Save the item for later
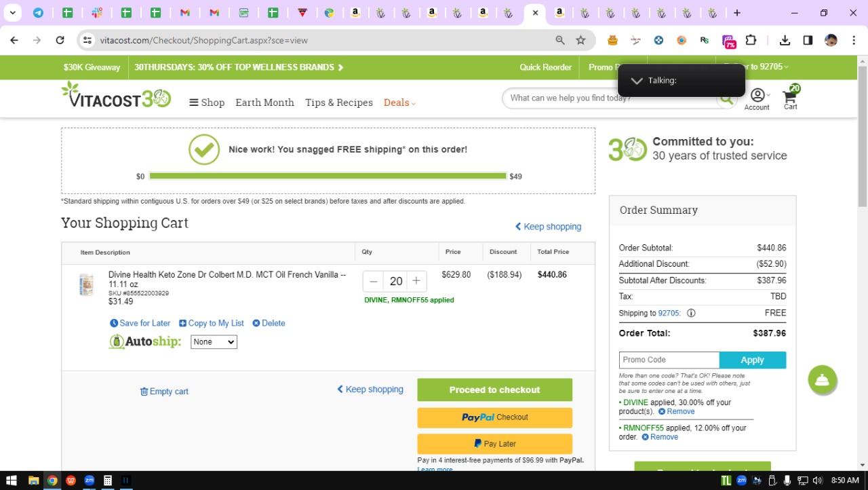The height and width of the screenshot is (490, 868). coord(140,323)
